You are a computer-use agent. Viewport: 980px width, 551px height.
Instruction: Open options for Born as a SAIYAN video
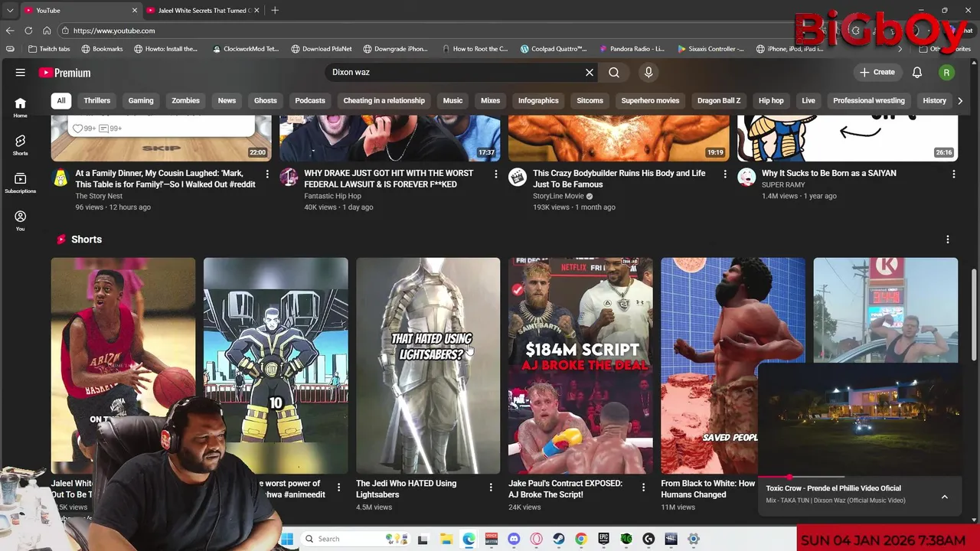coord(954,174)
